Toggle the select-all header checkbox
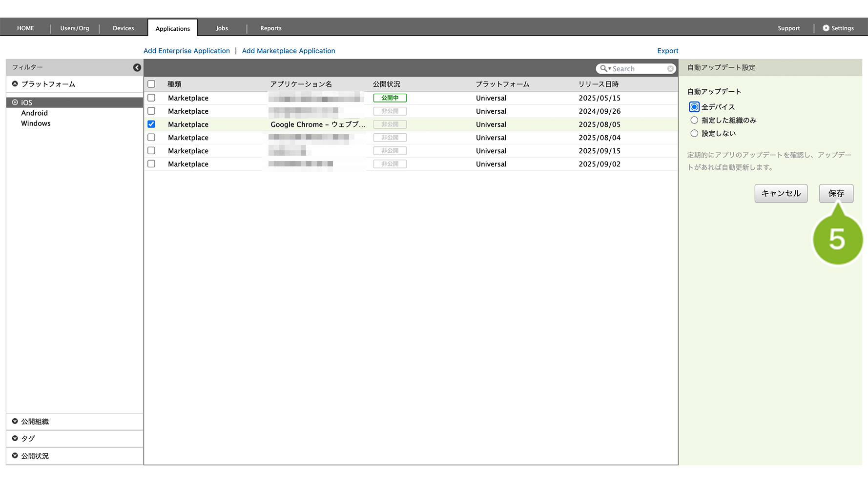The height and width of the screenshot is (488, 868). [x=151, y=84]
